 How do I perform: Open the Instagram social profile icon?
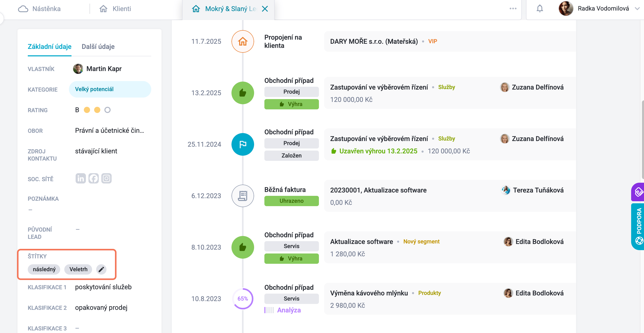(106, 178)
